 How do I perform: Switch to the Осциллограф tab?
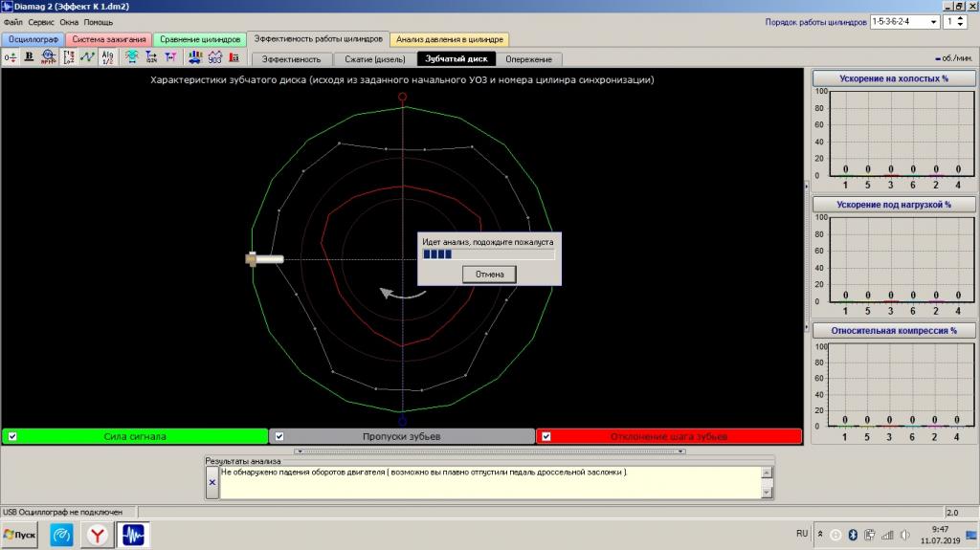click(x=33, y=39)
